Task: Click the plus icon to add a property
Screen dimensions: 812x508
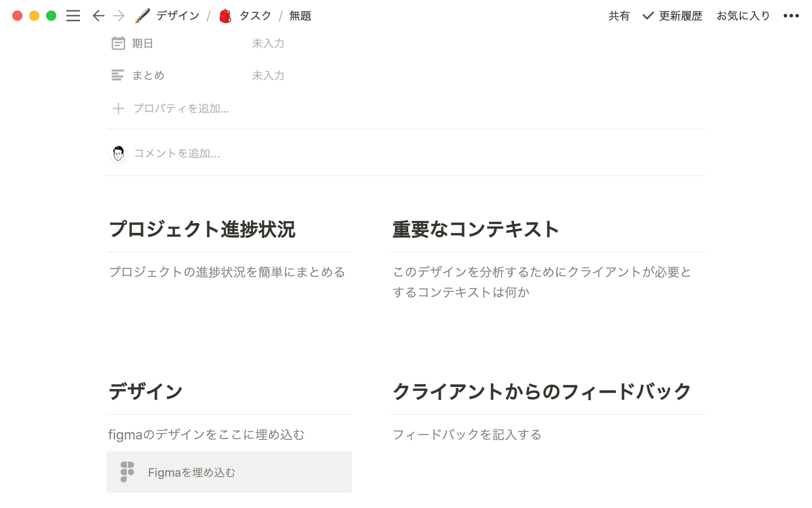Action: [118, 109]
